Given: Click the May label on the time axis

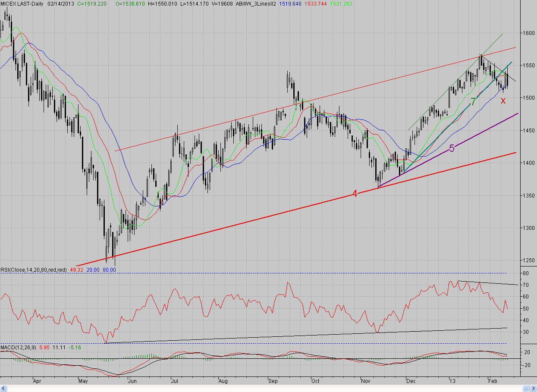Looking at the screenshot, I should pos(83,381).
